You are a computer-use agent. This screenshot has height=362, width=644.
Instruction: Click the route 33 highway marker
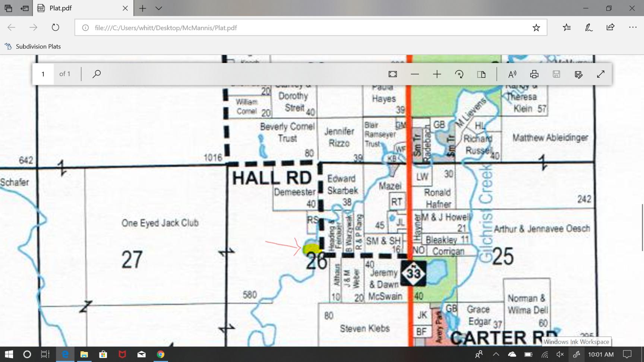413,273
